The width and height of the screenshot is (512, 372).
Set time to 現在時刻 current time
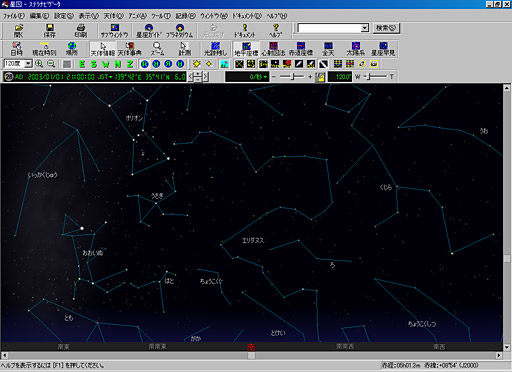(x=44, y=49)
